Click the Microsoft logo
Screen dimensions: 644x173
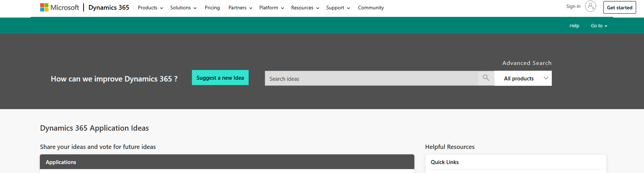click(x=59, y=8)
